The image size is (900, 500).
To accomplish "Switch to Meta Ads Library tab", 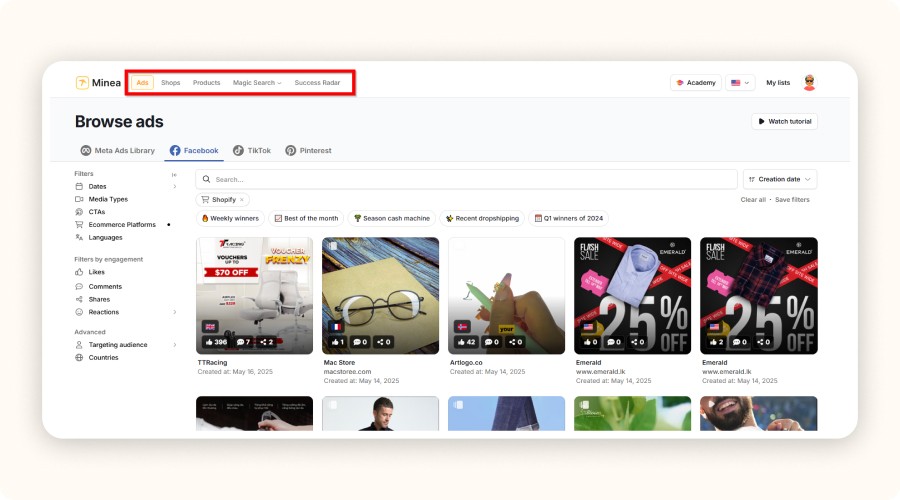I will coord(118,150).
